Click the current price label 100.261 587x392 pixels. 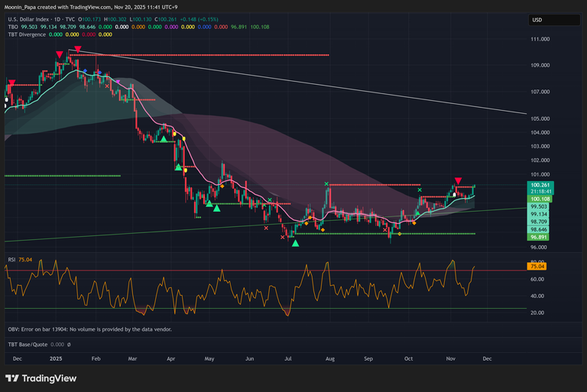tap(540, 185)
